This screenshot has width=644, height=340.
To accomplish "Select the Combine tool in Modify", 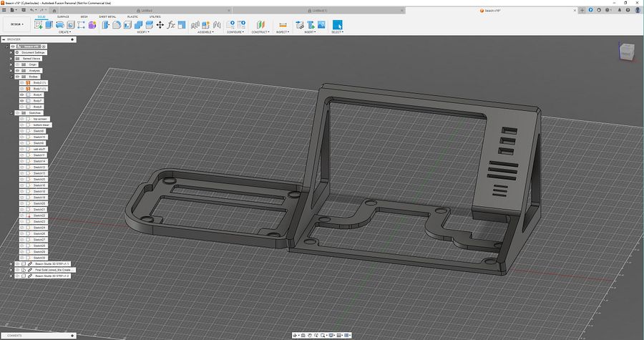I will (x=138, y=25).
